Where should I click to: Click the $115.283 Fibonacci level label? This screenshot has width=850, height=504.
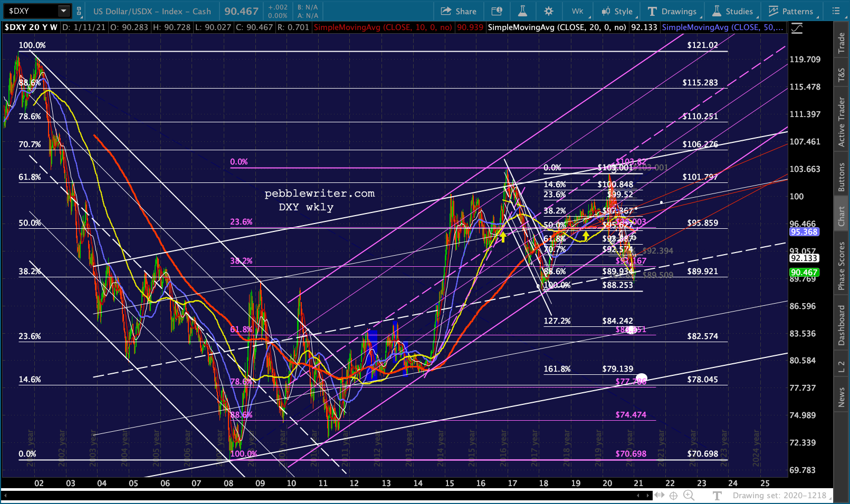pyautogui.click(x=700, y=83)
